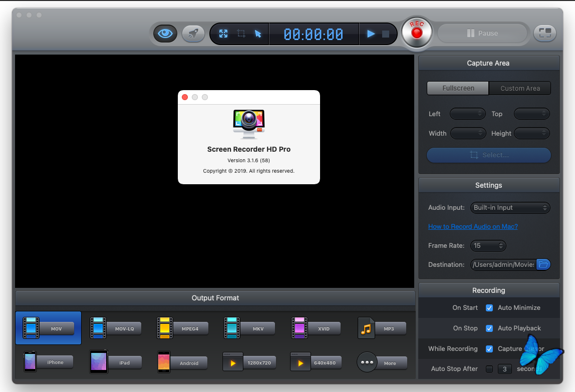Screen dimensions: 575x392
Task: Choose the XVID output format
Action: 316,328
